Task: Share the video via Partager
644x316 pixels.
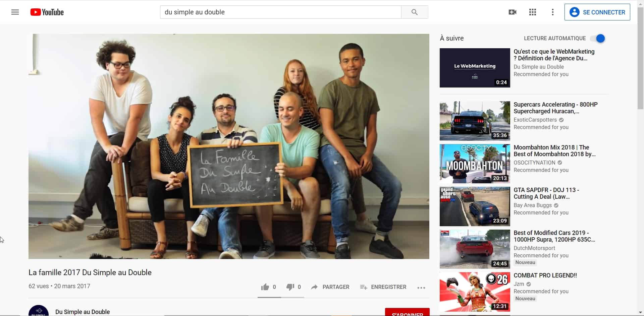Action: pos(330,287)
